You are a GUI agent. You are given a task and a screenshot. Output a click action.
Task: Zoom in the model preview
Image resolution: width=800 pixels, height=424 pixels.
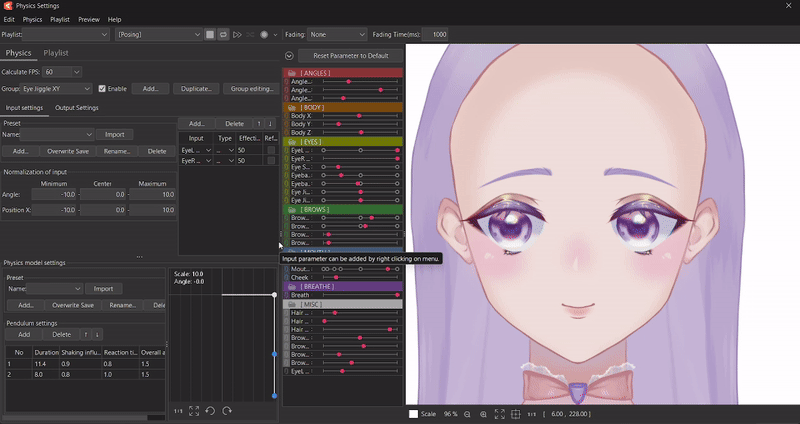point(483,414)
